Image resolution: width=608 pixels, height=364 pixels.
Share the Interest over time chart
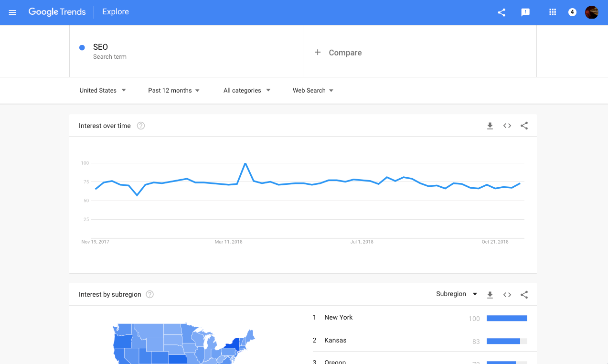tap(524, 126)
